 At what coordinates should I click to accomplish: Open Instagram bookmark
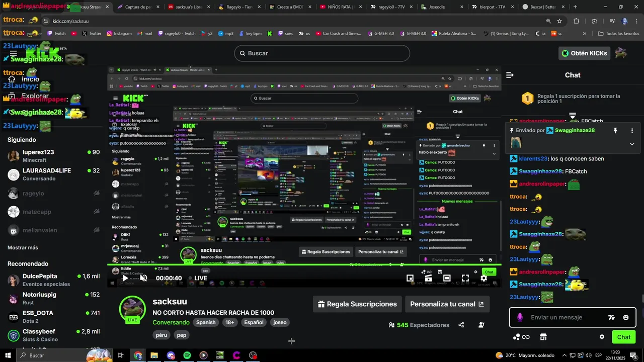119,34
